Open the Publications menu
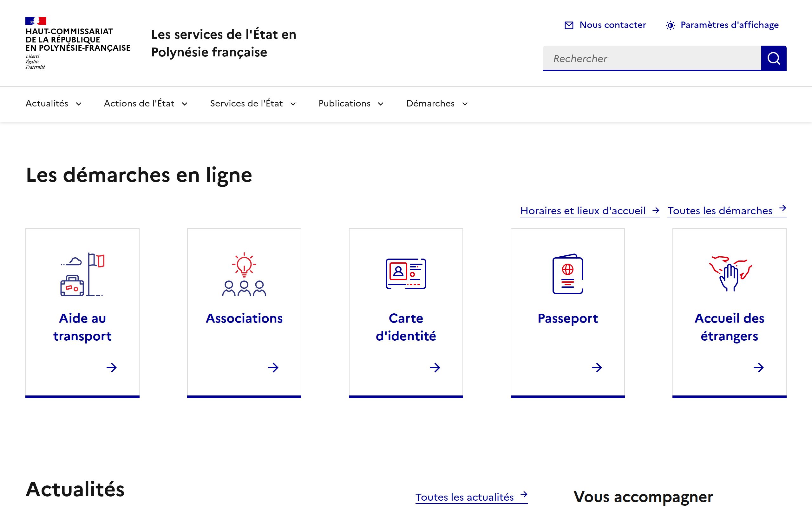 tap(351, 104)
